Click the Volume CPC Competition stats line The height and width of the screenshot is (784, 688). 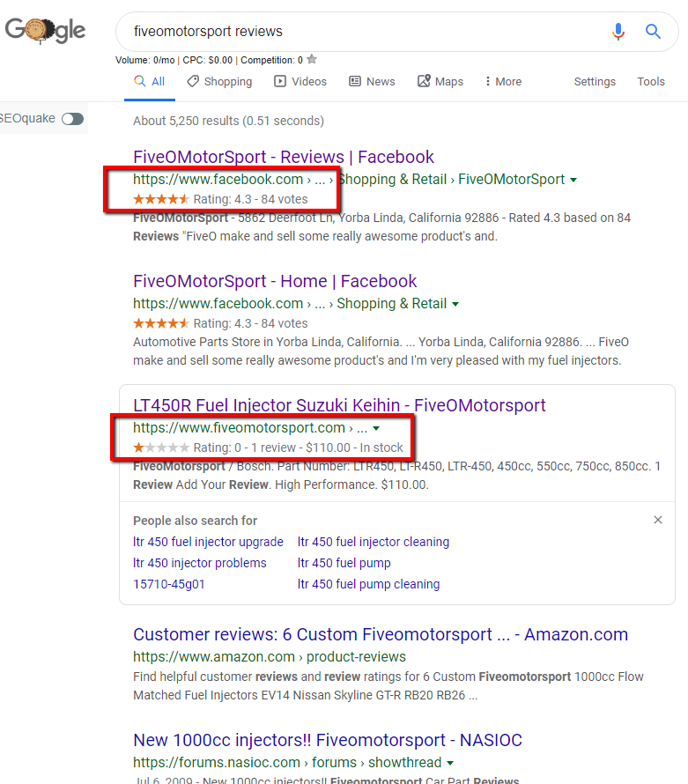[209, 60]
